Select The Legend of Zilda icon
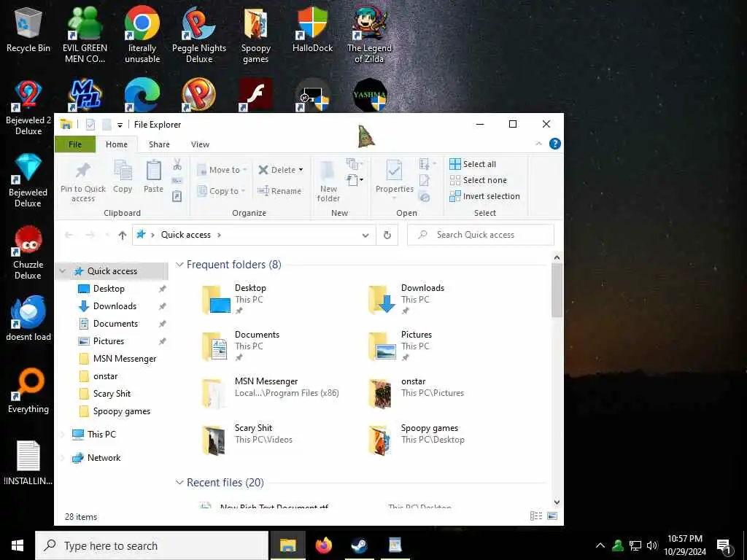This screenshot has width=747, height=560. [x=369, y=35]
